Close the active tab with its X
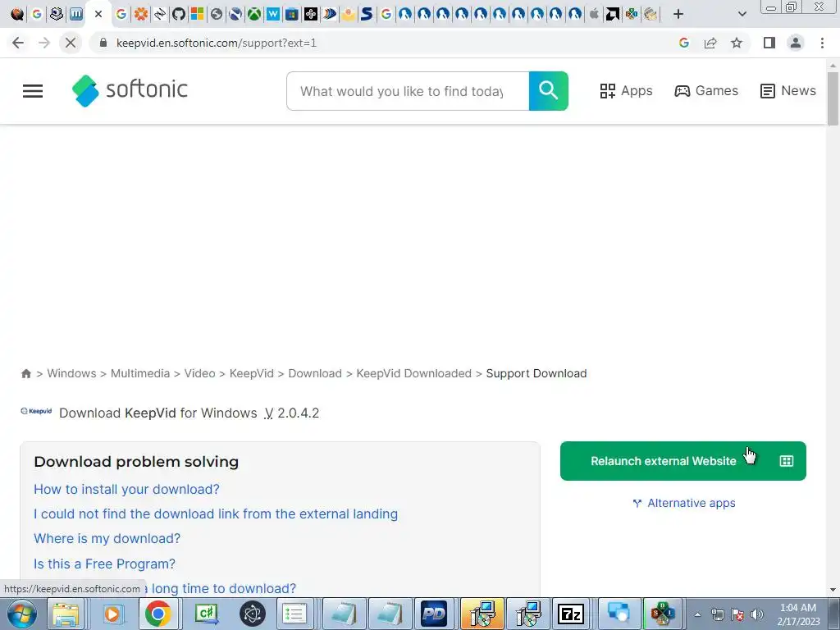840x630 pixels. [98, 14]
